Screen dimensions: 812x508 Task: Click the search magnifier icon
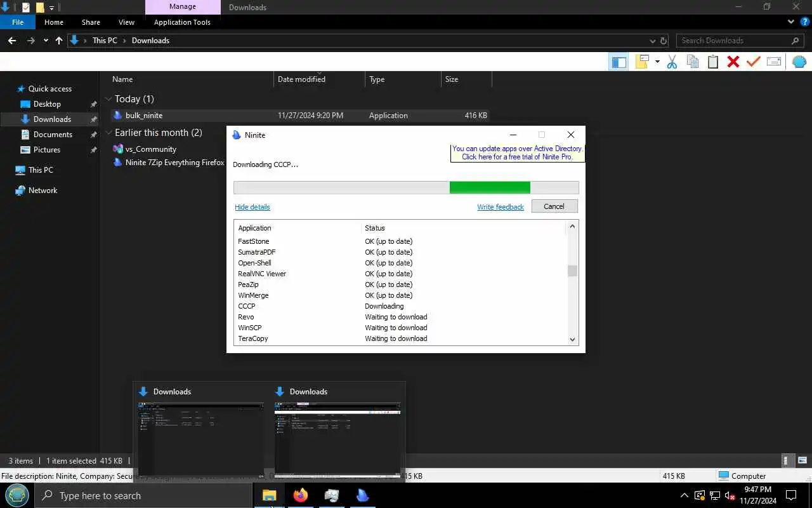point(796,41)
